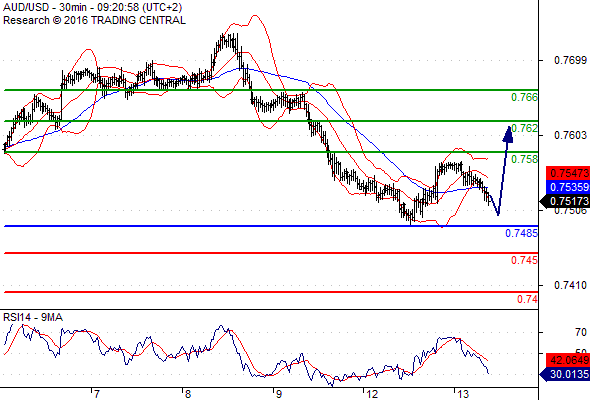Click the red 0.745 support label
This screenshot has width=590, height=400.
tap(524, 260)
